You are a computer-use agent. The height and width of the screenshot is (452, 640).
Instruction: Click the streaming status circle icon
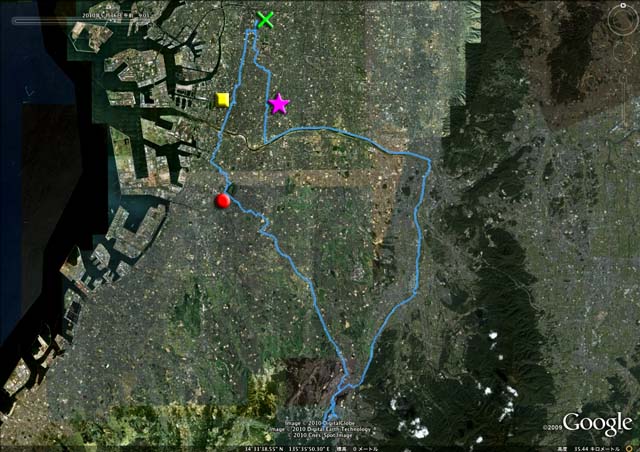tap(631, 449)
